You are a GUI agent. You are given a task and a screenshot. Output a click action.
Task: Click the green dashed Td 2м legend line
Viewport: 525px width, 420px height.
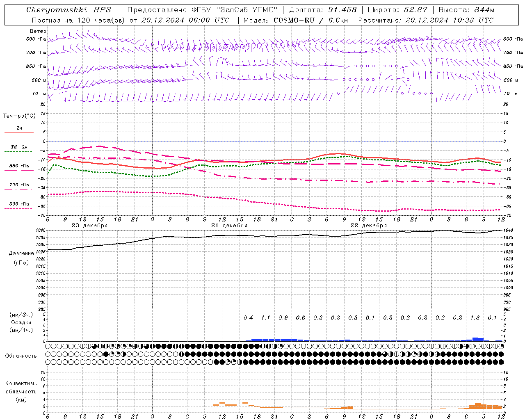coord(19,151)
